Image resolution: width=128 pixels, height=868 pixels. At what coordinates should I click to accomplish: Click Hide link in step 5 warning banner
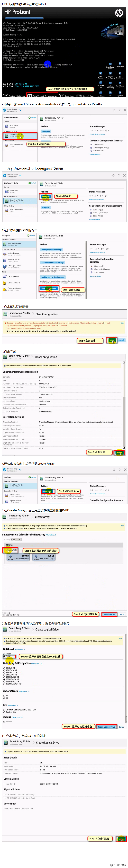point(122,323)
